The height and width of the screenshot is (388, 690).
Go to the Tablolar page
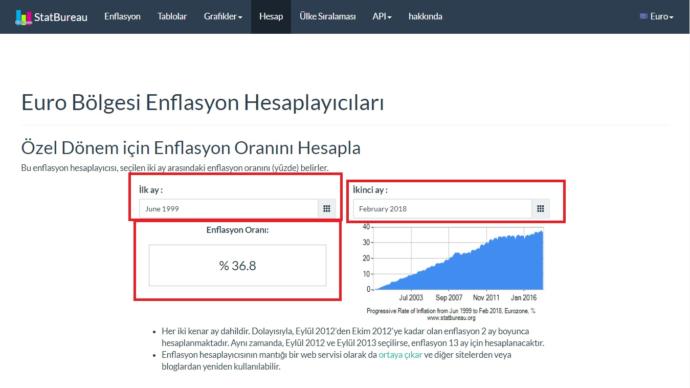click(172, 16)
